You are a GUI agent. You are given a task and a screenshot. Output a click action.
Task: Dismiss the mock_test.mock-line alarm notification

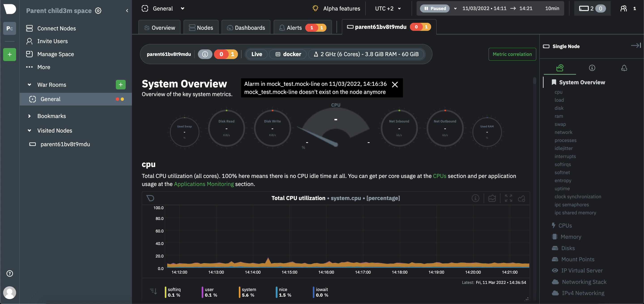tap(395, 84)
